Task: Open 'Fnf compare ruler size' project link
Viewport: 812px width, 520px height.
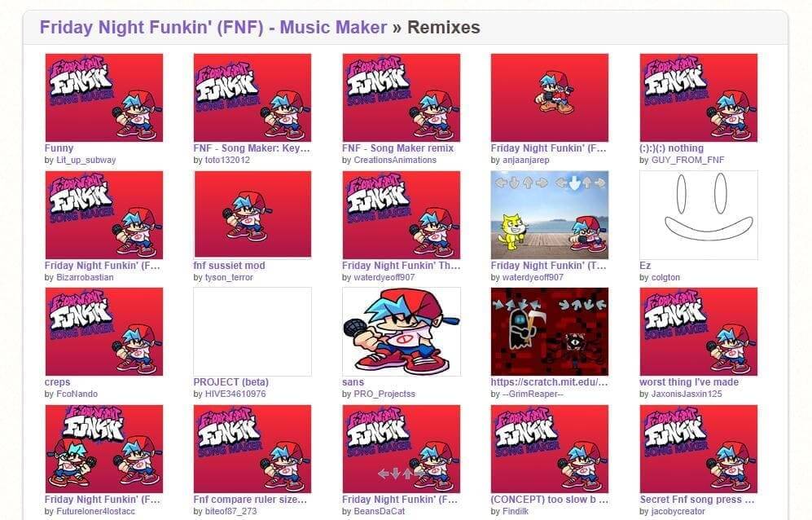Action: point(251,500)
